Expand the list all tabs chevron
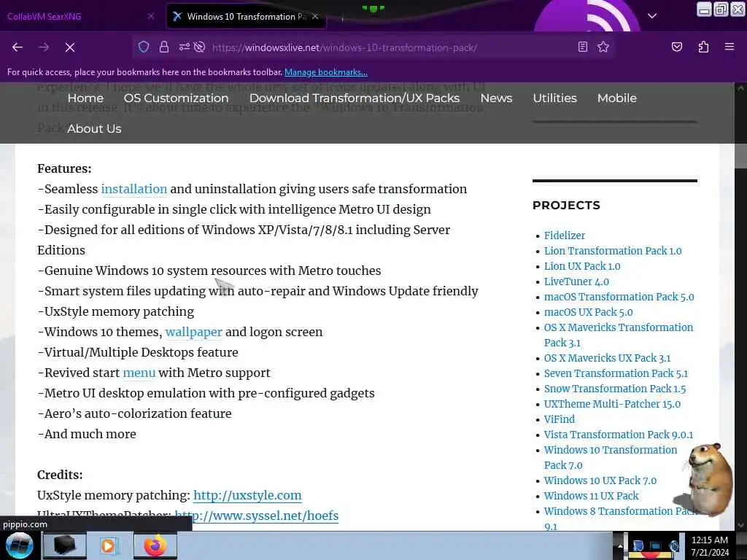This screenshot has width=747, height=560. click(652, 16)
